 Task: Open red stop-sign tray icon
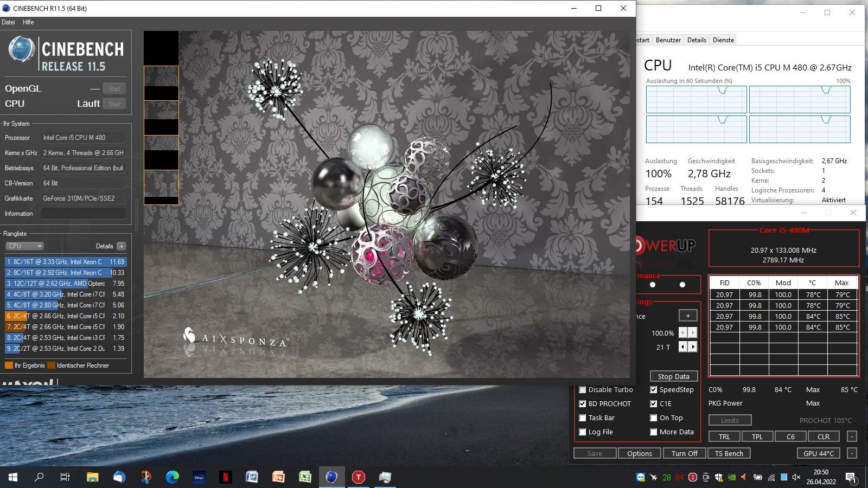(693, 478)
